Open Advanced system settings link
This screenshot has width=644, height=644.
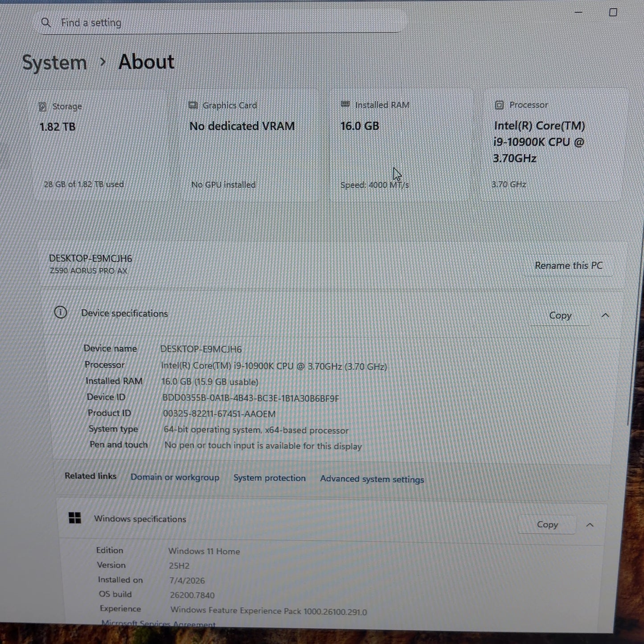[x=372, y=479]
